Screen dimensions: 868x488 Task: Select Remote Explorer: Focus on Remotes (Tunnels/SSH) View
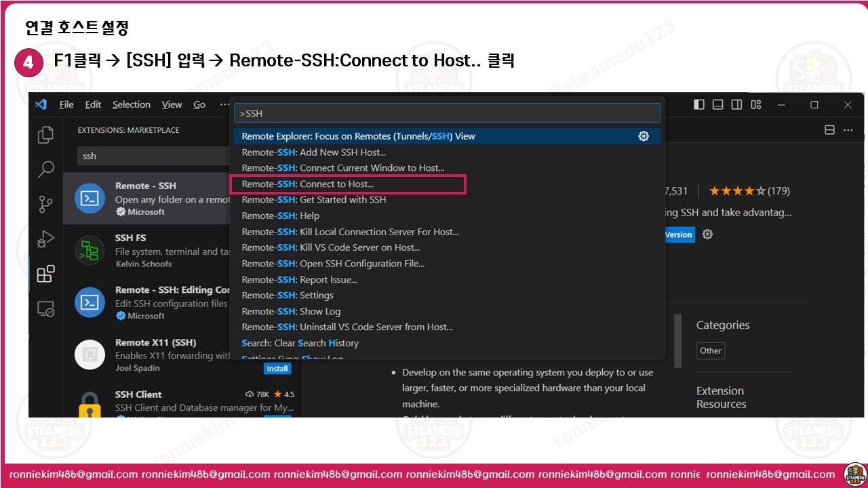pos(448,136)
